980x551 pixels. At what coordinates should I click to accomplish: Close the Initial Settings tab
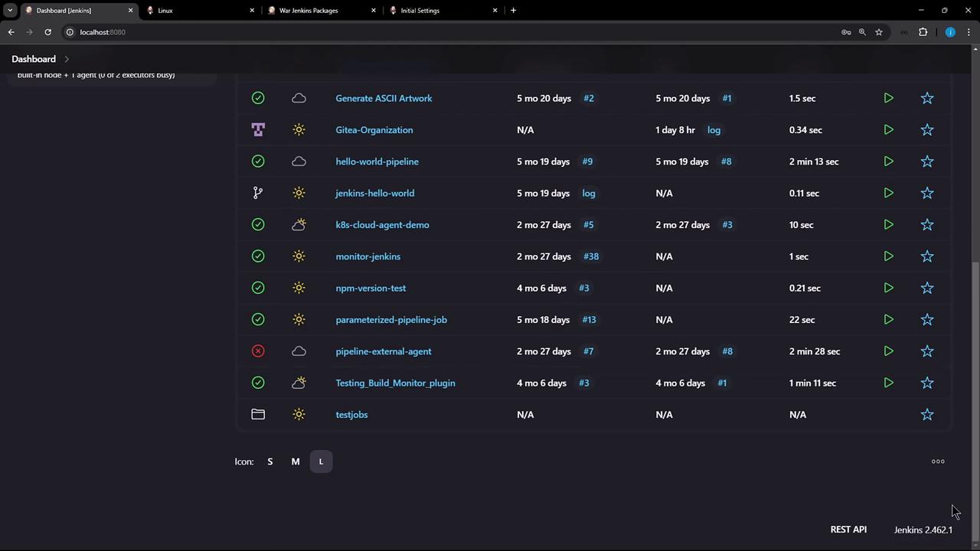tap(495, 11)
